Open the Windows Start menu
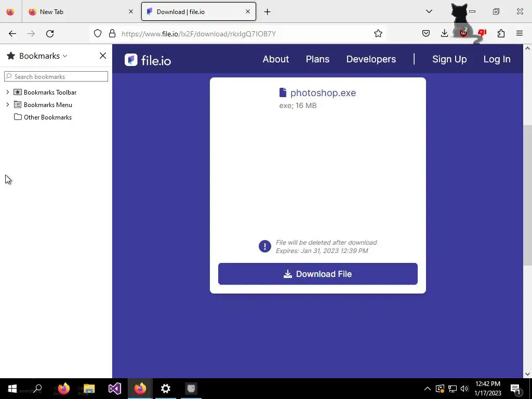 click(x=12, y=389)
